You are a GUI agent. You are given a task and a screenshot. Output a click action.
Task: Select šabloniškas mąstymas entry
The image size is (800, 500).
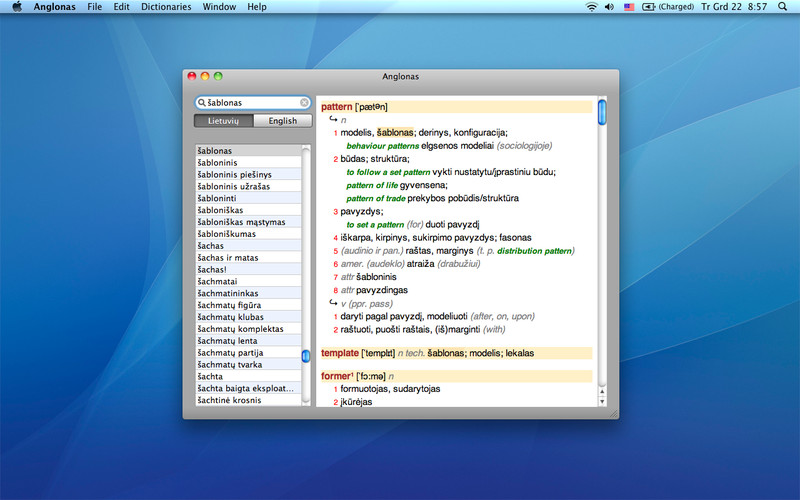[x=248, y=222]
